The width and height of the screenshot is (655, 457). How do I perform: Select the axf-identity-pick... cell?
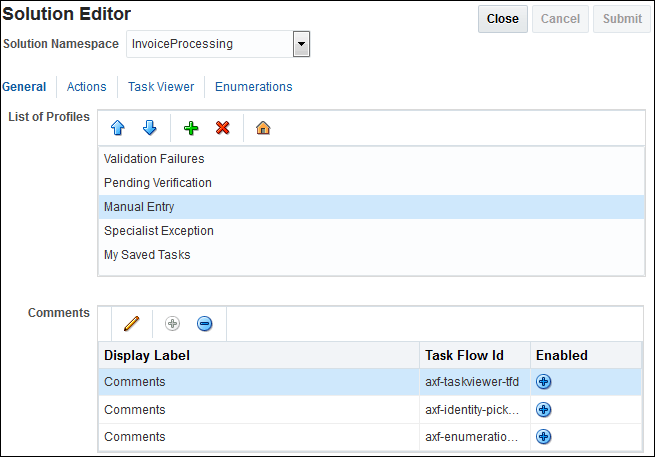475,410
